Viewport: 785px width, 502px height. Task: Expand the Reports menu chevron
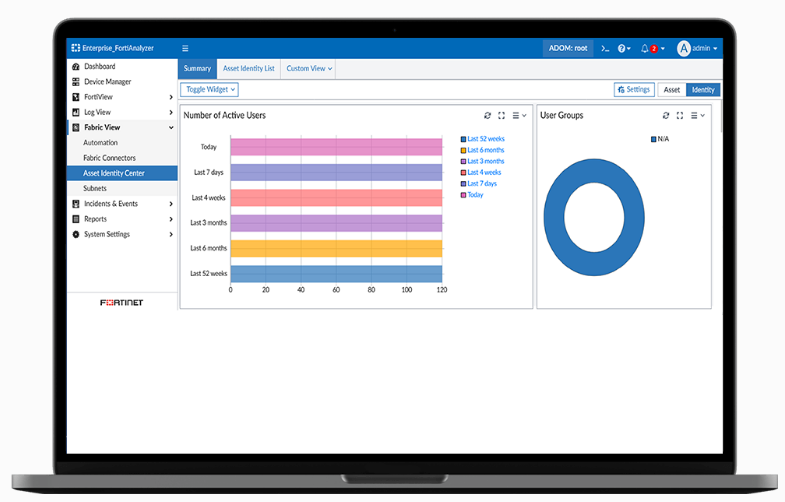pos(171,219)
